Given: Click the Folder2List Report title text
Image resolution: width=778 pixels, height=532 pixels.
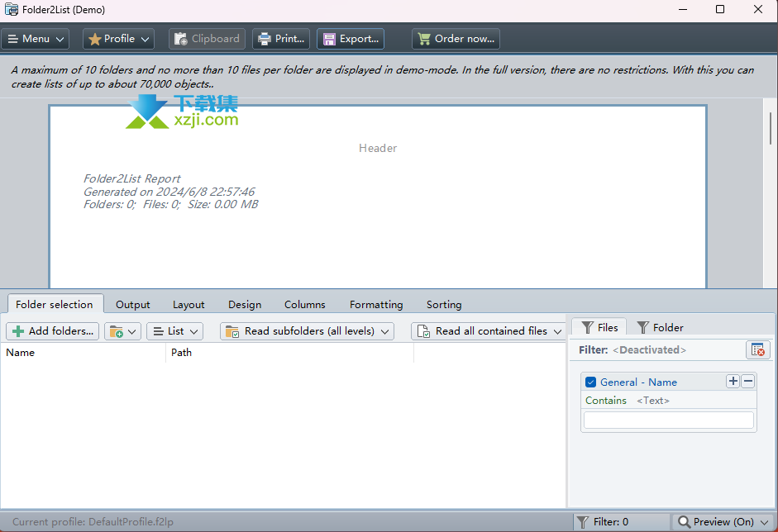Looking at the screenshot, I should point(131,178).
